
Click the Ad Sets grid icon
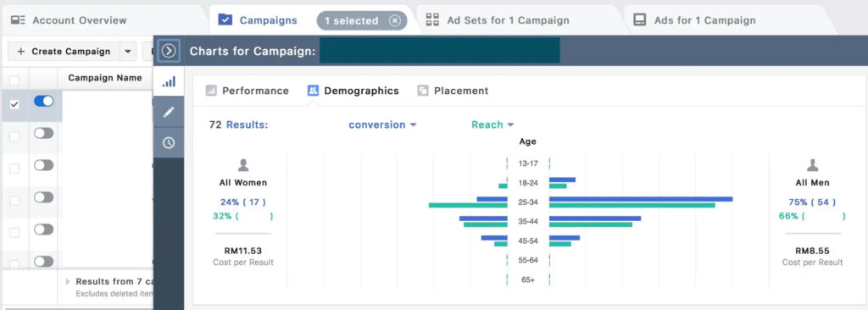pyautogui.click(x=432, y=20)
